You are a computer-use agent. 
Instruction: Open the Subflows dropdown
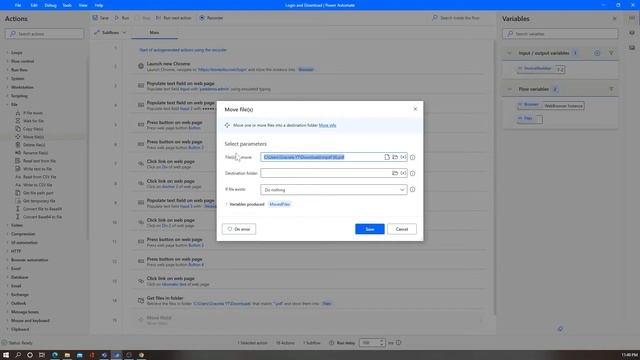click(110, 32)
